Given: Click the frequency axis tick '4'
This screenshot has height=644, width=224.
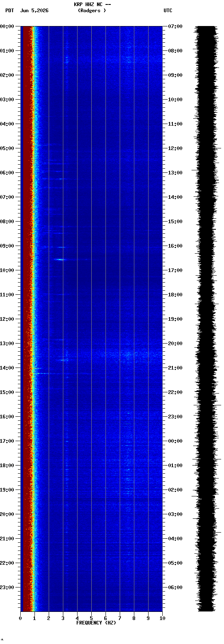Looking at the screenshot, I should click(77, 618).
